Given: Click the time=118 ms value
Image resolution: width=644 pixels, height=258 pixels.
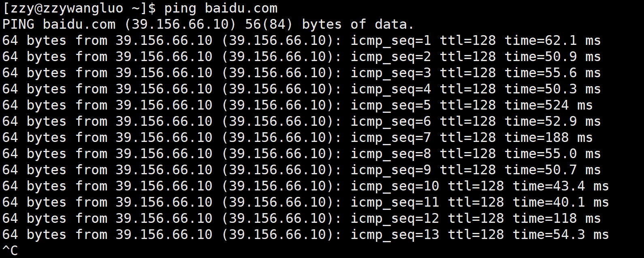Looking at the screenshot, I should tap(557, 219).
